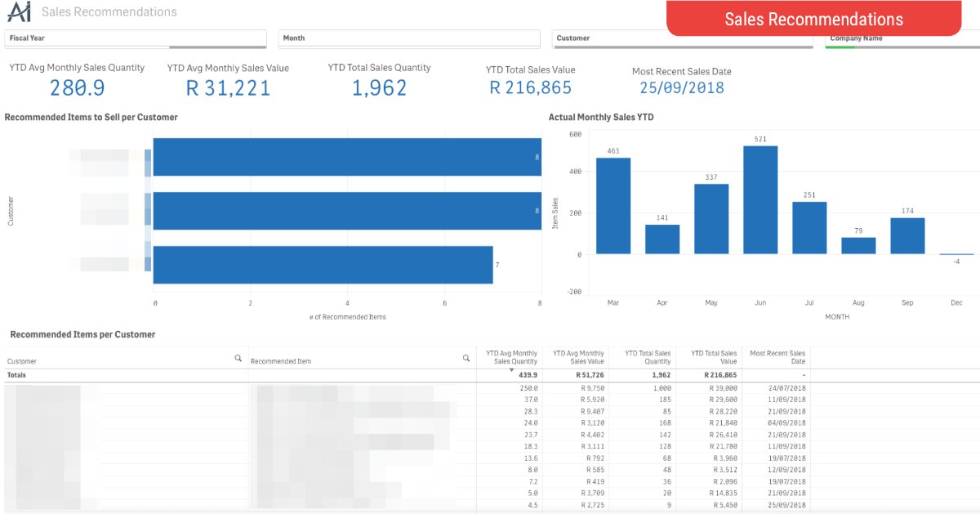
Task: Click the table cell R 39,000
Action: (x=724, y=388)
